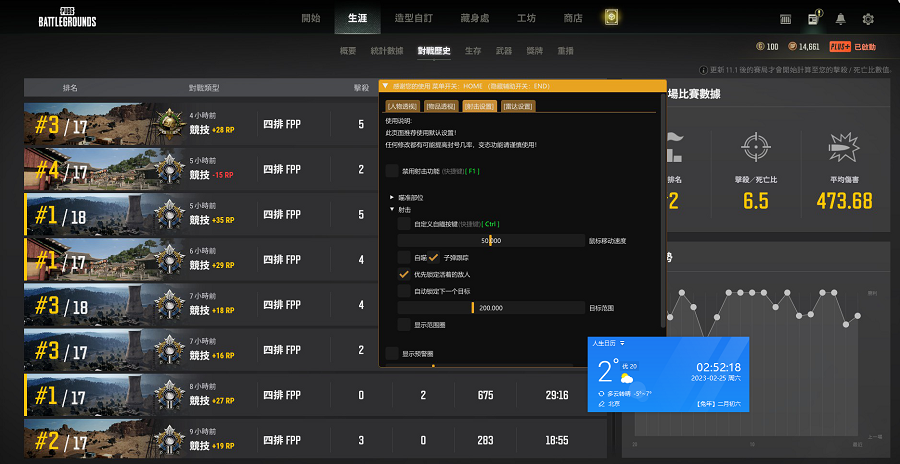This screenshot has height=464, width=900.
Task: Toggle the 禁用射击功能 checkbox
Action: click(392, 171)
